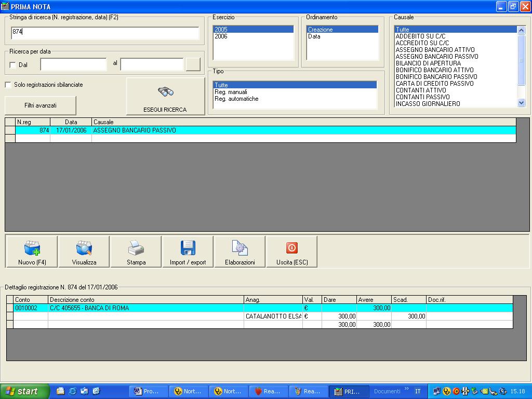
Task: Click the Dal start date field
Action: 73,64
